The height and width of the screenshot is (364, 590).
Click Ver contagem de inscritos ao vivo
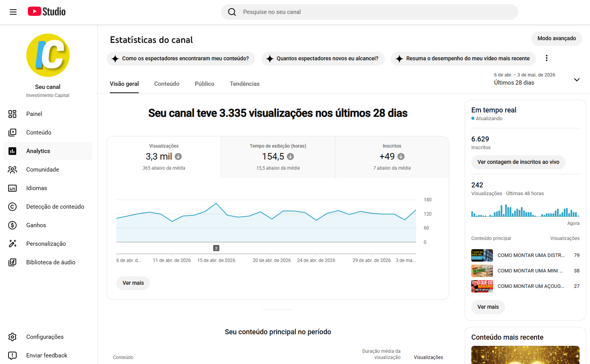coord(518,162)
